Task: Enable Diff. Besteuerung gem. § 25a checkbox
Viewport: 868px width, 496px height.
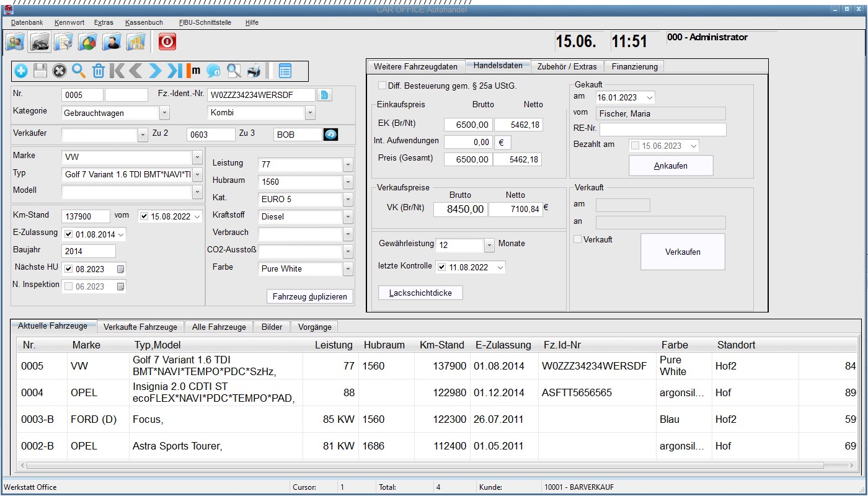Action: pos(381,86)
